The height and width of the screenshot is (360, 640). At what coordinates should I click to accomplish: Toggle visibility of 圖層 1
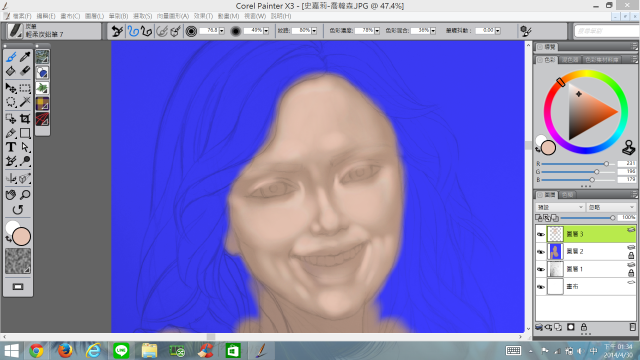point(541,269)
